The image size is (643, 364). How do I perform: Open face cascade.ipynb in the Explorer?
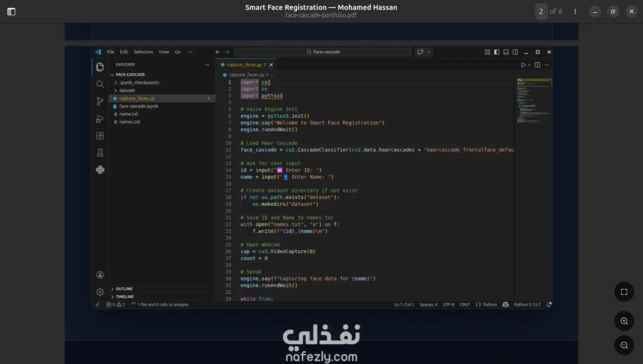click(162, 106)
